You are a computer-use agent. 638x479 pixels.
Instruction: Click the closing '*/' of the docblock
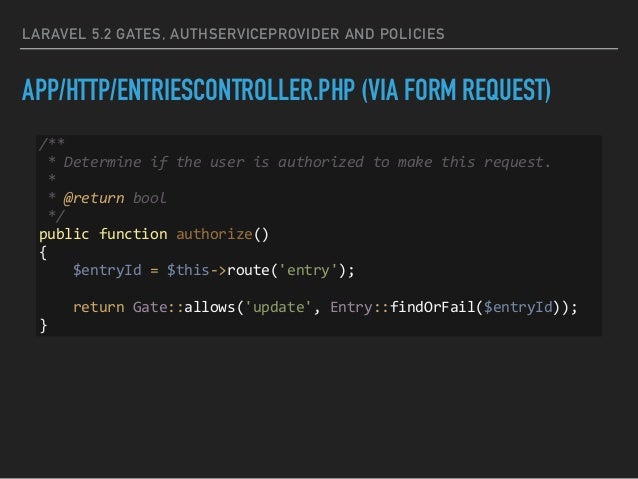pos(56,215)
